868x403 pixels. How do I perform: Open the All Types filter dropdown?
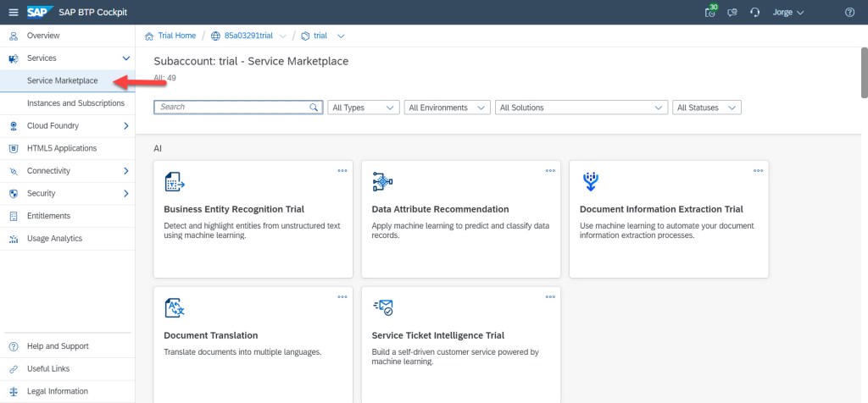[364, 108]
